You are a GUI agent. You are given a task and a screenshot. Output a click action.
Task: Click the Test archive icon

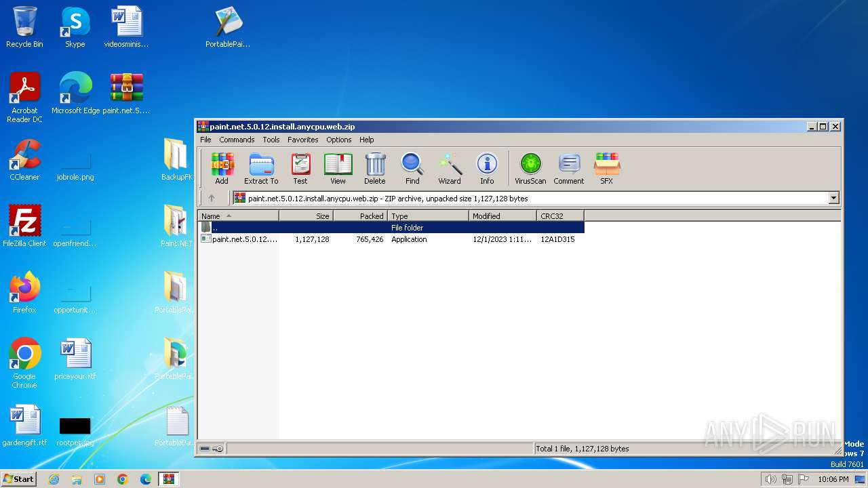pos(300,168)
